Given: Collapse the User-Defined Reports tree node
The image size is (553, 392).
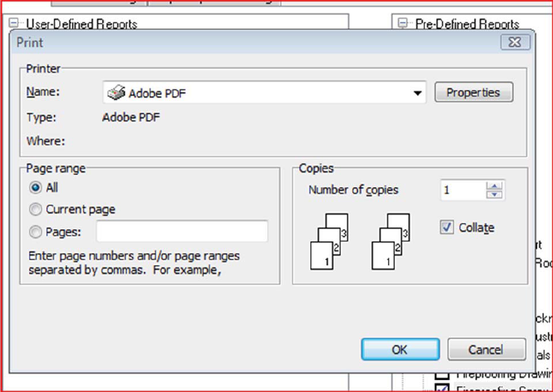Looking at the screenshot, I should pos(14,24).
